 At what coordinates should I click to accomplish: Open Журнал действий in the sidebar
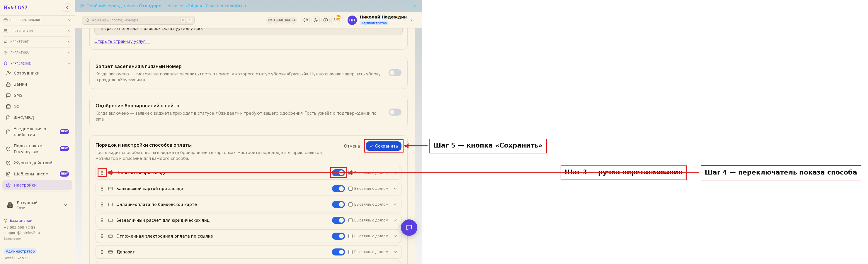tap(37, 163)
